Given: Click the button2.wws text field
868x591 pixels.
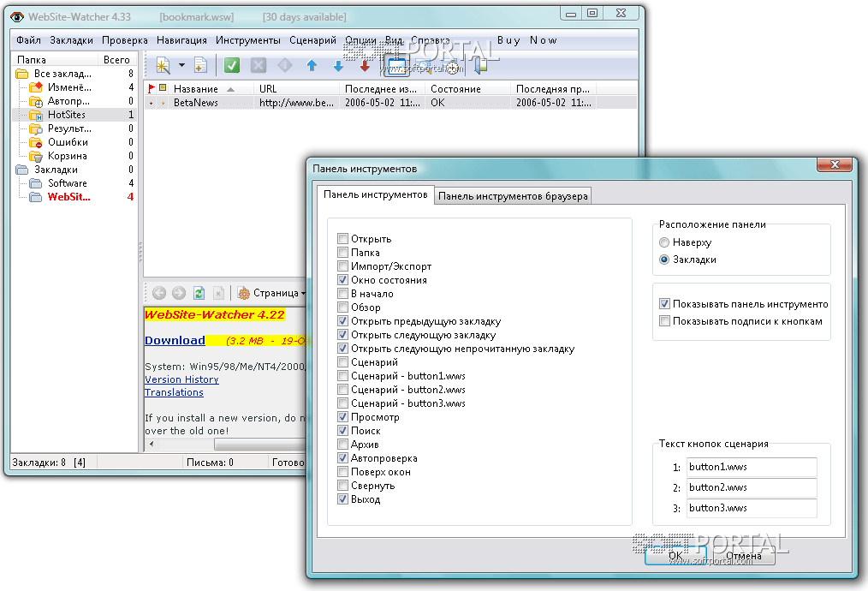Looking at the screenshot, I should tap(752, 487).
